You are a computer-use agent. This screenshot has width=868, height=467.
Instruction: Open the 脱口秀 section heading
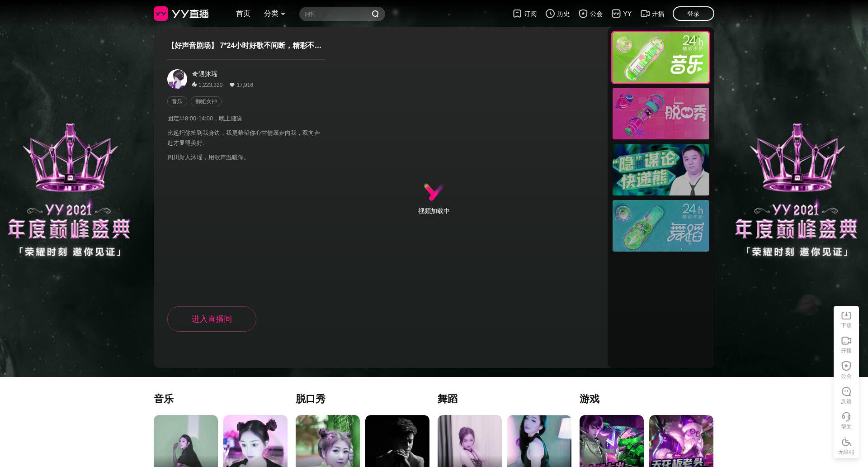(x=311, y=399)
